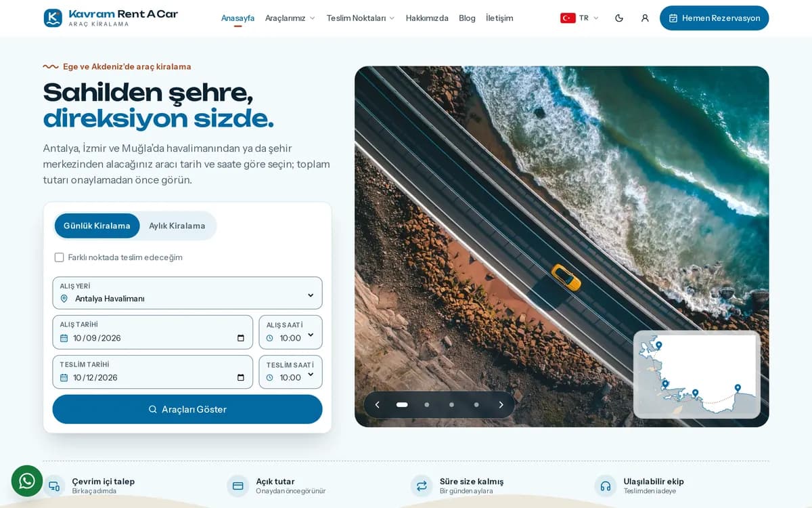Toggle dark mode with the moon icon
Screen dimensions: 812x508
619,18
